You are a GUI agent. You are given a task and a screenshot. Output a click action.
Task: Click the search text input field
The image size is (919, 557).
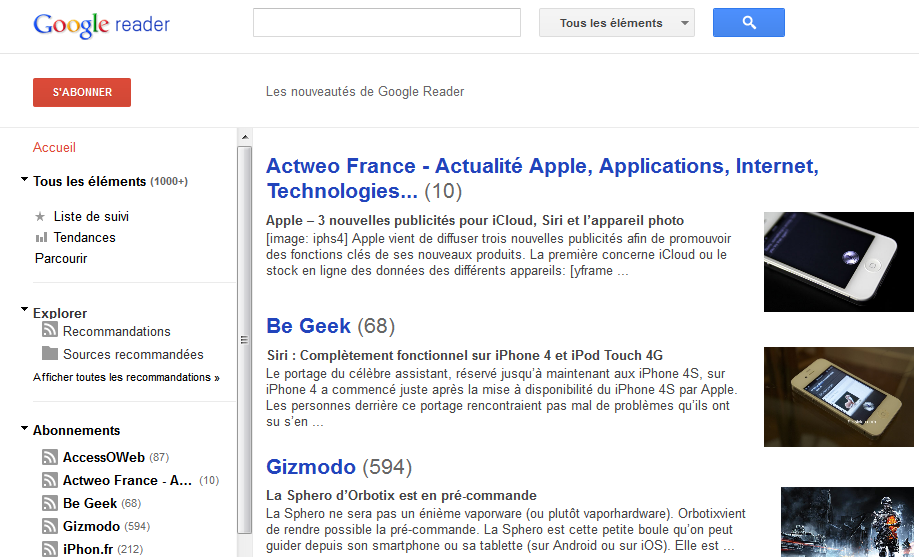click(387, 23)
